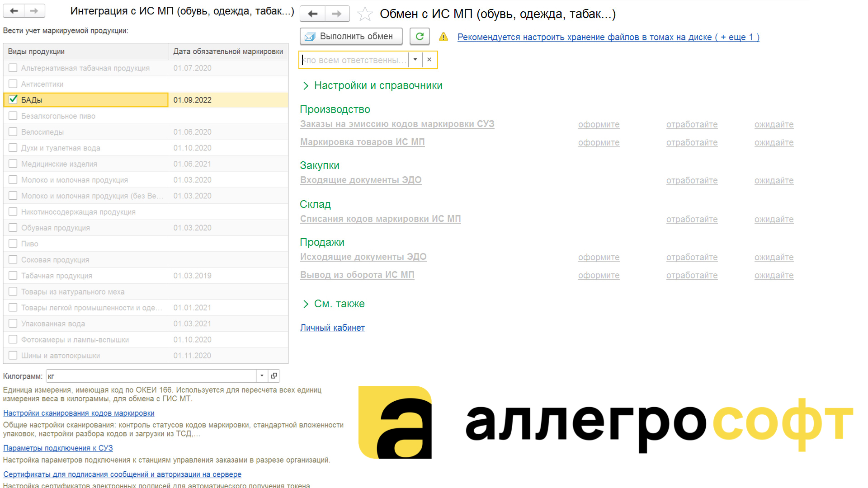The height and width of the screenshot is (488, 868).
Task: Sort by Виды продукции column header
Action: (86, 52)
